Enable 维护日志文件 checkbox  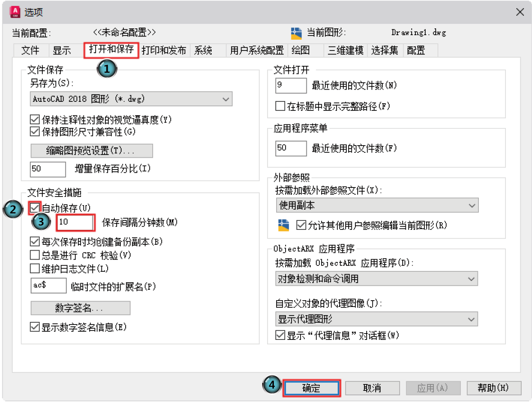point(35,269)
